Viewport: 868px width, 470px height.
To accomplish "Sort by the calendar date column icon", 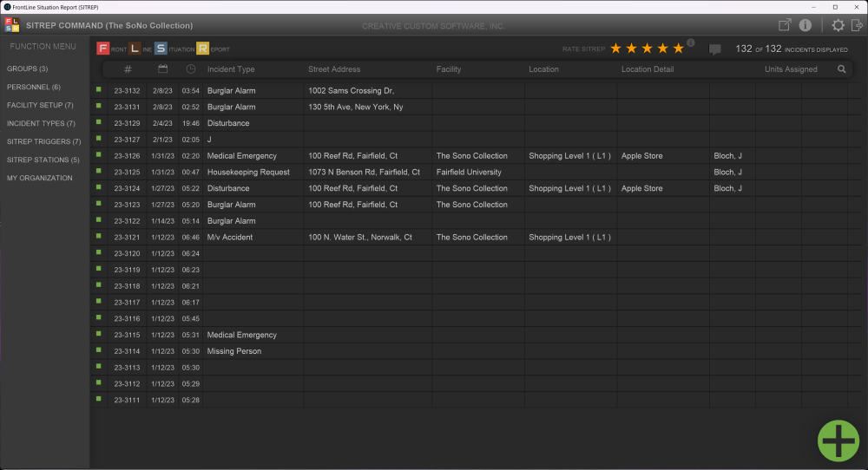I will (x=162, y=69).
